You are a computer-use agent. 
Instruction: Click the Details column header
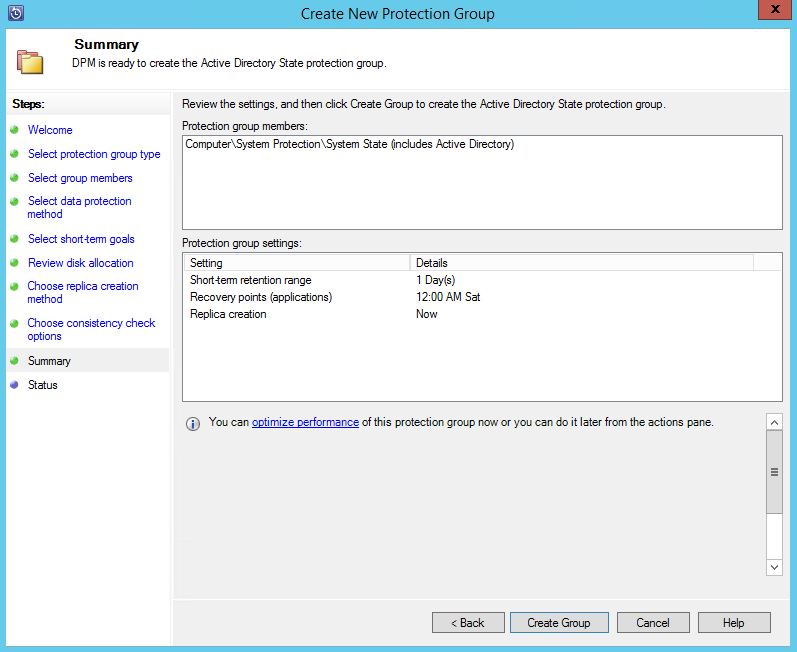(581, 263)
